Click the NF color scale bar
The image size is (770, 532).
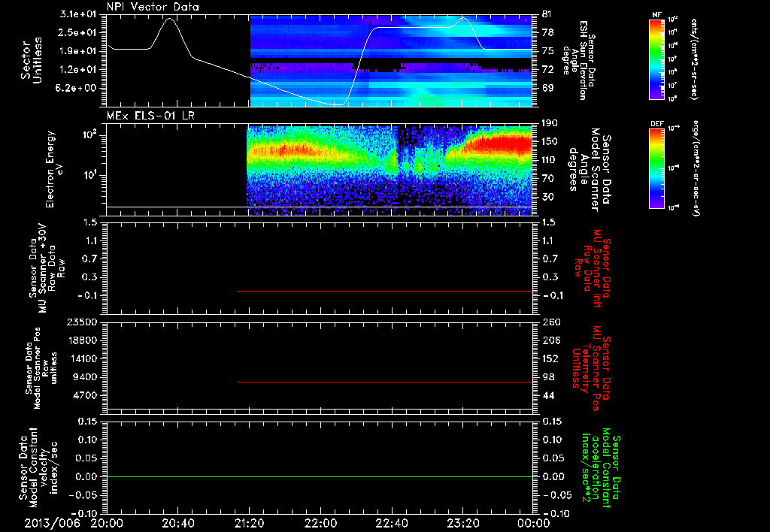pos(657,59)
